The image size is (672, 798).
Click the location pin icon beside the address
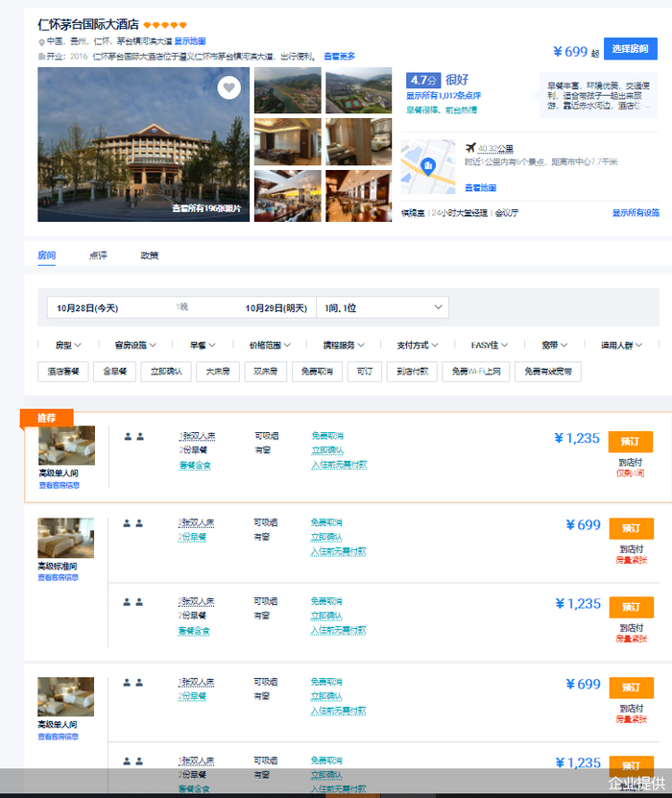click(41, 41)
